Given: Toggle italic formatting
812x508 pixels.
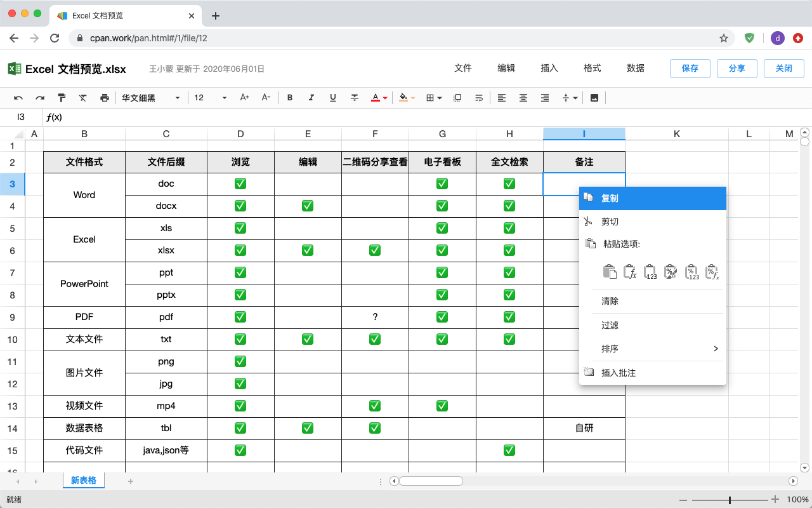Looking at the screenshot, I should point(311,98).
